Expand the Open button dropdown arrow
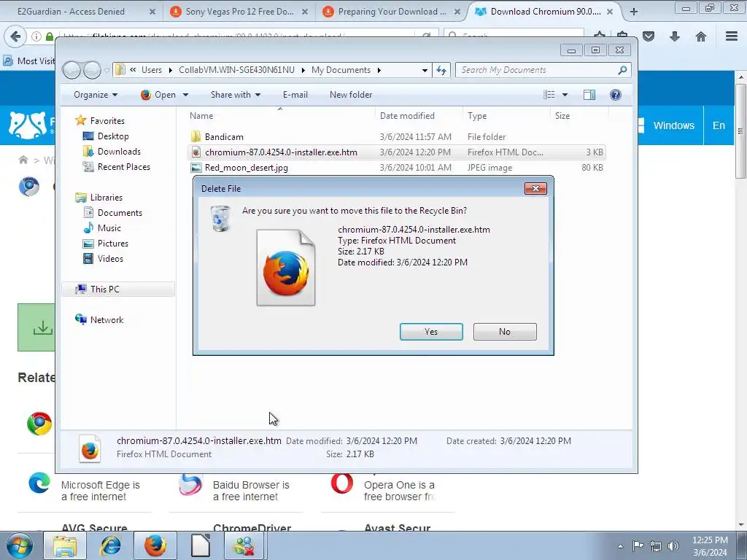Screen dimensions: 747x560 pos(186,95)
